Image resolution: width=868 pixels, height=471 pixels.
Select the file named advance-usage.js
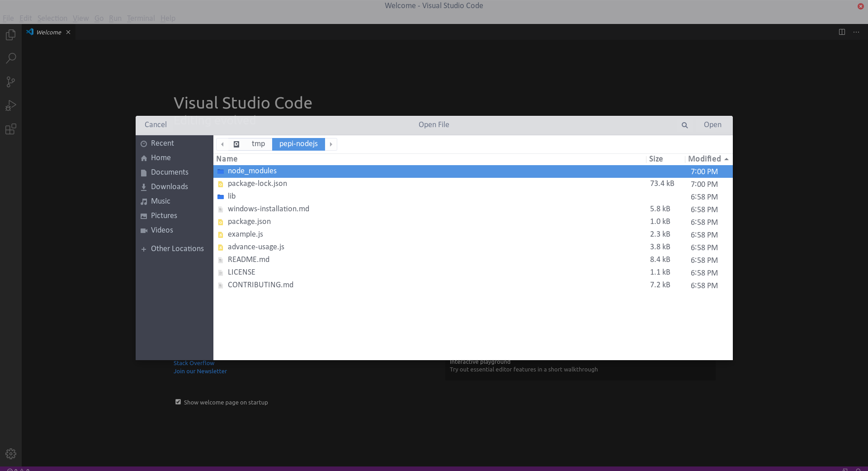pos(473,247)
